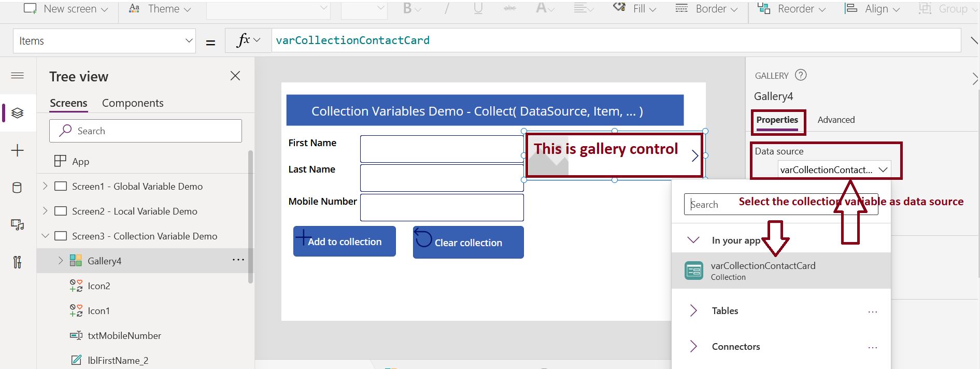Viewport: 980px width, 369px height.
Task: Open the font color picker
Action: coord(545,9)
